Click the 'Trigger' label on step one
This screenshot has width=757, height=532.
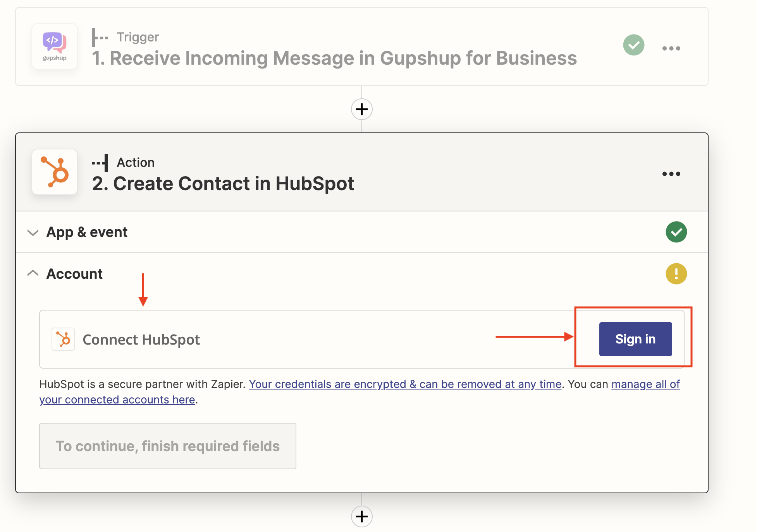[138, 37]
